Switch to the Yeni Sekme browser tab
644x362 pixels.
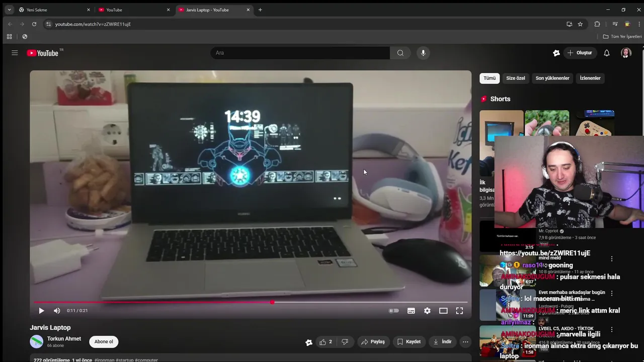point(54,10)
